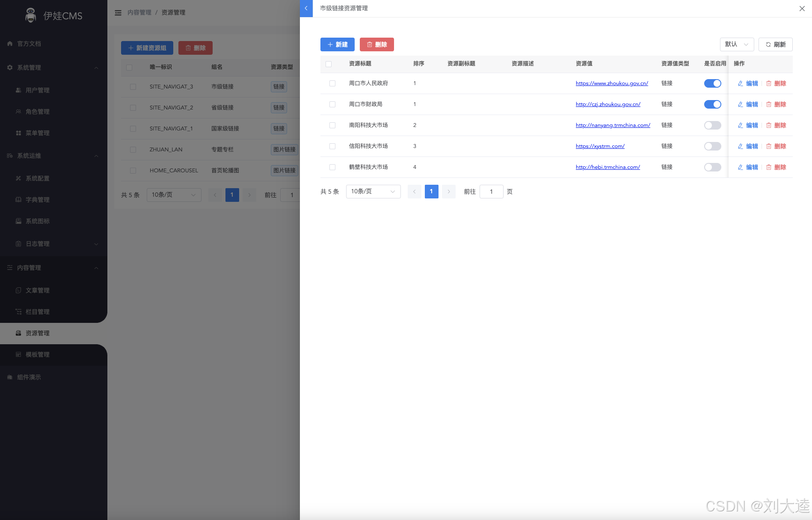
Task: Open 组件演示 in the sidebar
Action: tap(53, 377)
